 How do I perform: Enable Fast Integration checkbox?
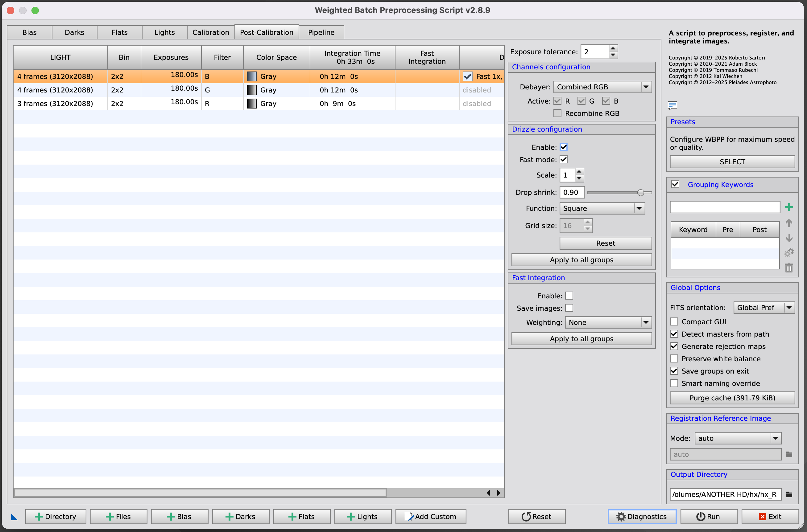[569, 296]
